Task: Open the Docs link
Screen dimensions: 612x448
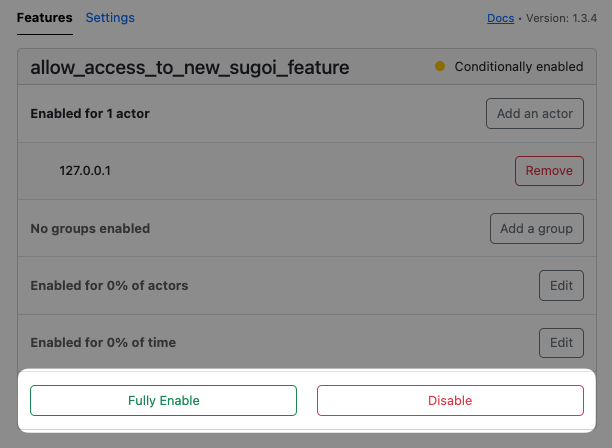Action: [500, 18]
